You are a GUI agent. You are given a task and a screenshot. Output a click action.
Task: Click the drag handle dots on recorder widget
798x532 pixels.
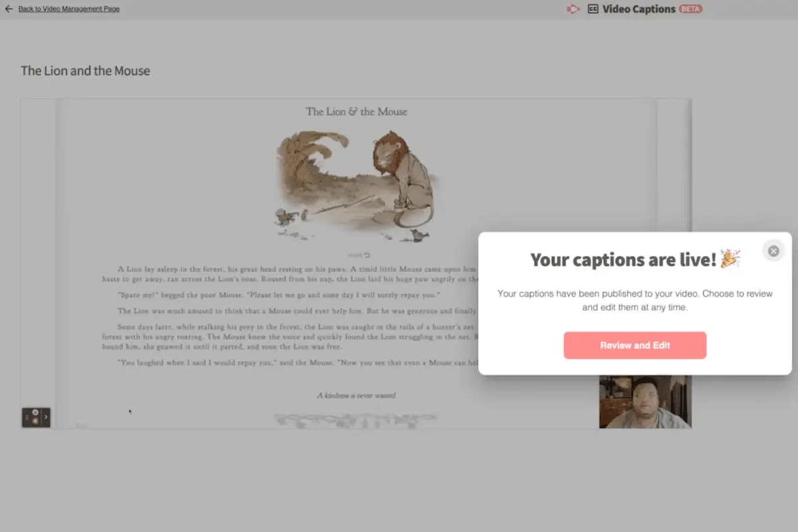[x=27, y=418]
